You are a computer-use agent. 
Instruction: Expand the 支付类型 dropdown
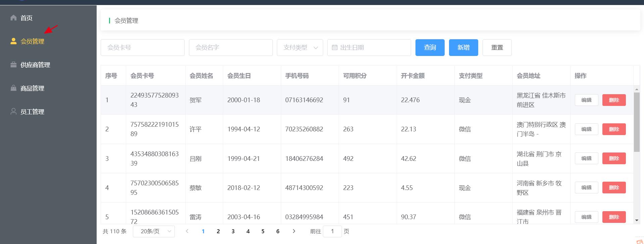[x=300, y=48]
